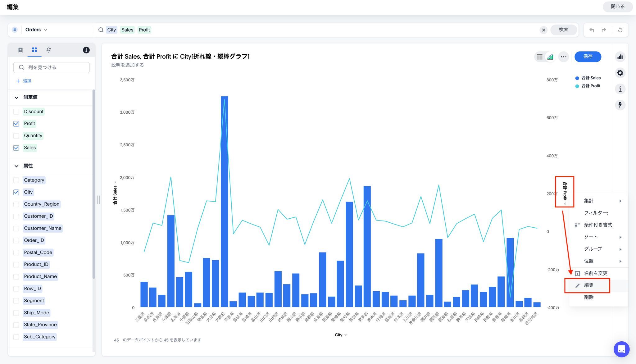Select the grid view tab in column panel
This screenshot has height=364, width=636.
34,50
